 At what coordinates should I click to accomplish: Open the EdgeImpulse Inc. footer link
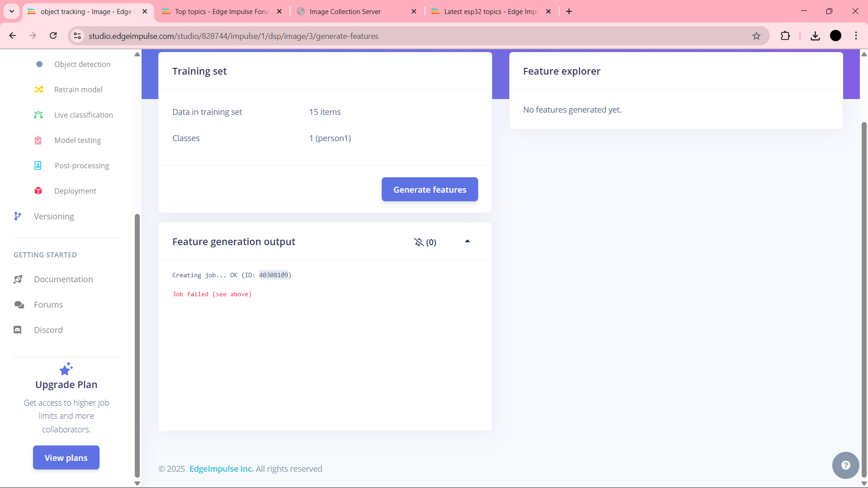pyautogui.click(x=221, y=469)
